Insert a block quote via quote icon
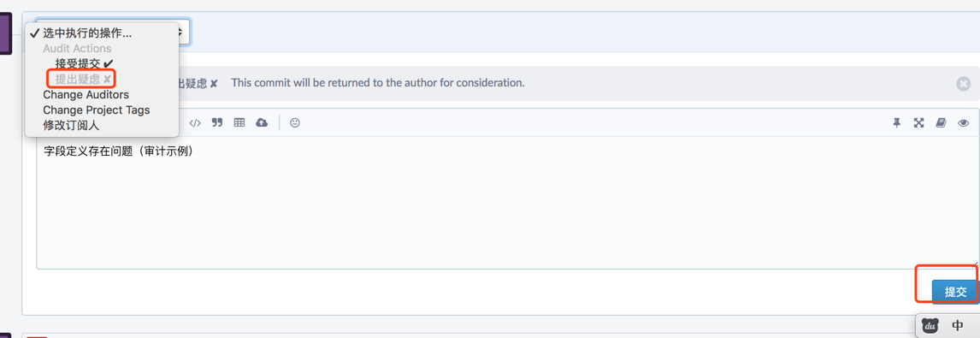This screenshot has height=338, width=980. point(217,122)
